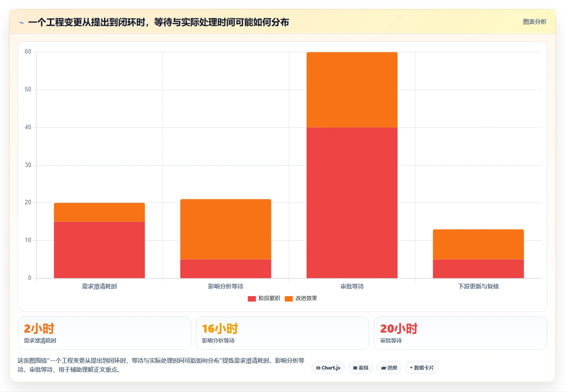Click the lightning icon beside the chart title
Viewport: 565px width, 392px height.
pos(22,22)
